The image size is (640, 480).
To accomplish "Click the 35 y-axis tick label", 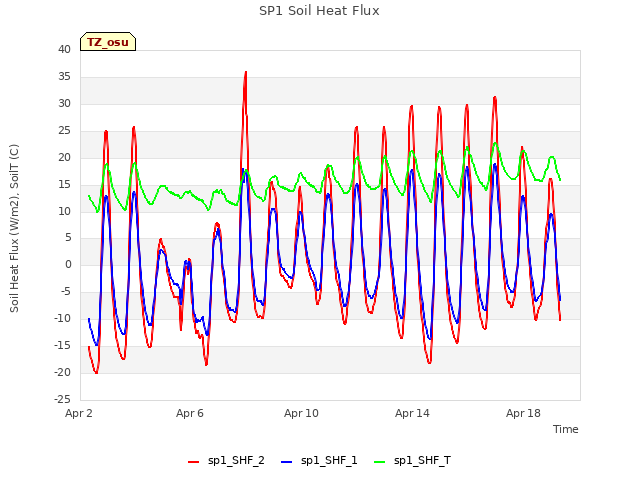I will [64, 76].
